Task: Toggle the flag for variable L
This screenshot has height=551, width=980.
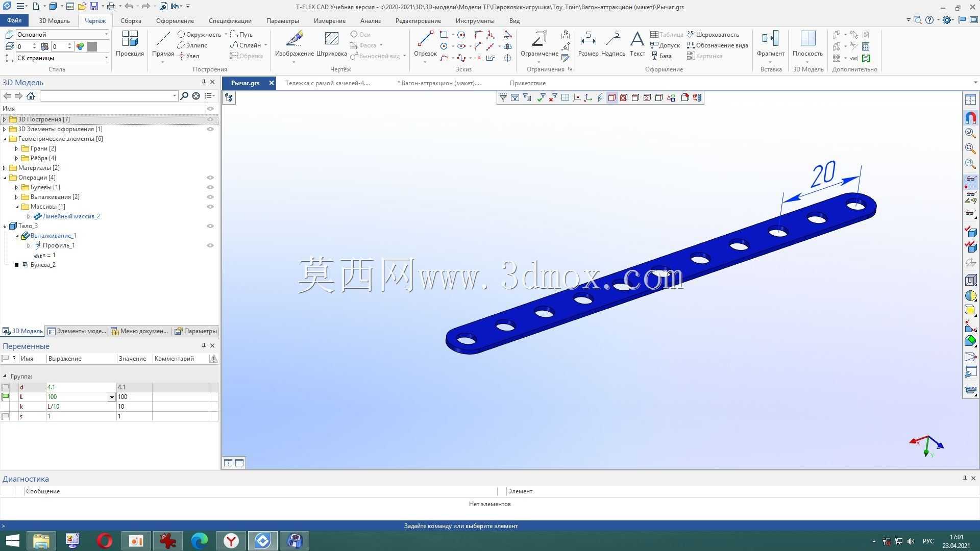Action: tap(6, 397)
